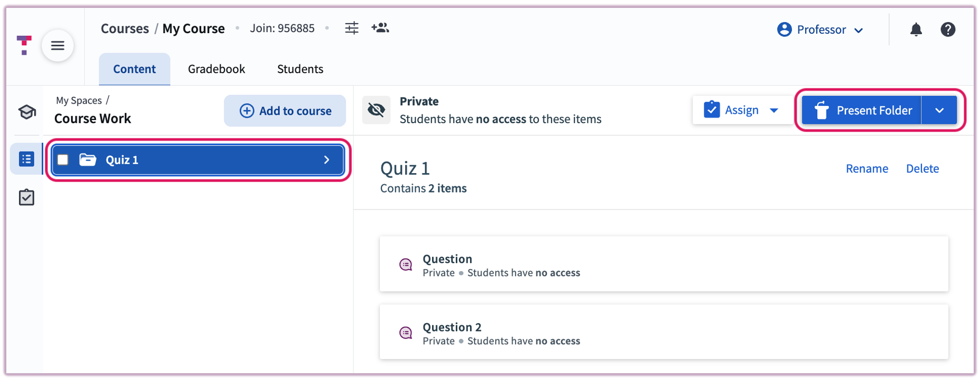Switch to the Students tab

click(x=299, y=68)
